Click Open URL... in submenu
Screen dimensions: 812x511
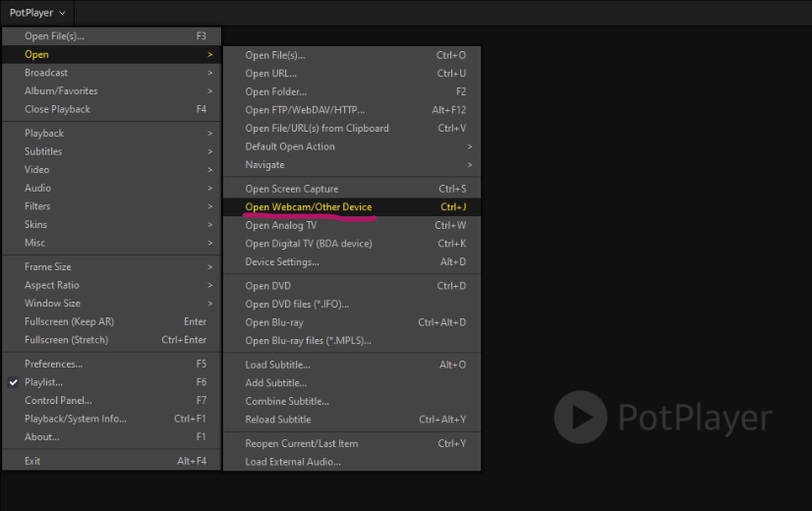(271, 74)
